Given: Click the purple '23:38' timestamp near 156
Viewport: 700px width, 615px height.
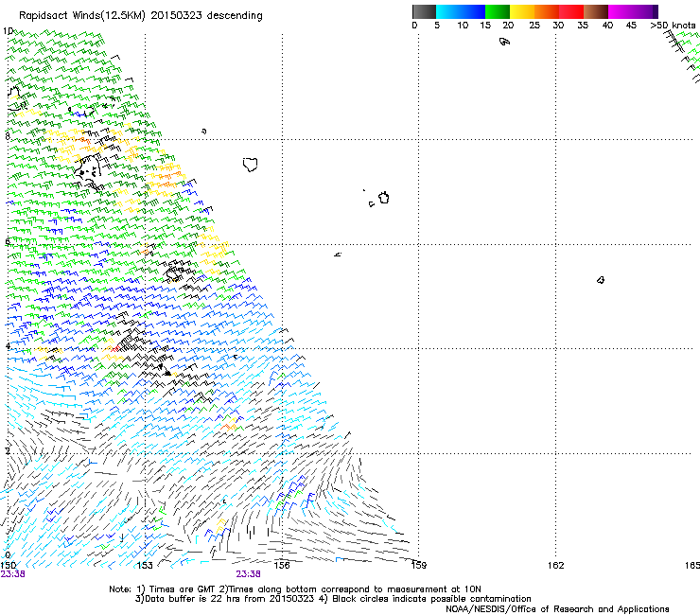Looking at the screenshot, I should coord(248,574).
